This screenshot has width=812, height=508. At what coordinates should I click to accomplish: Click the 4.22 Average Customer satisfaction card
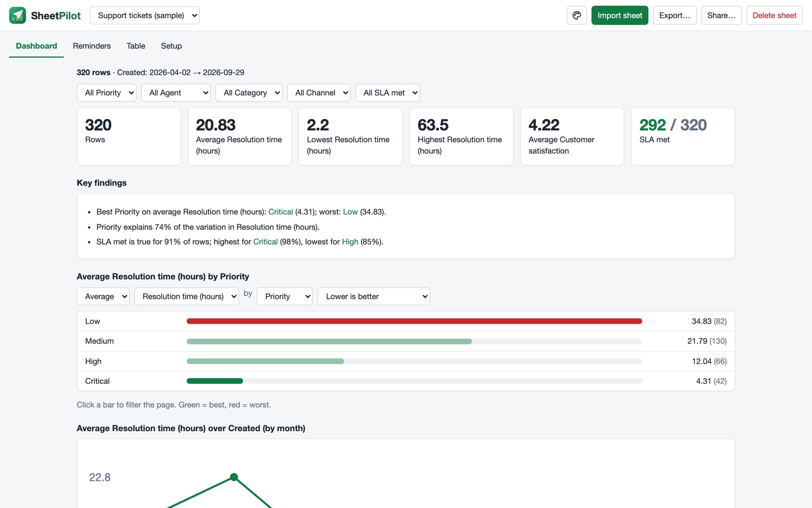(572, 136)
